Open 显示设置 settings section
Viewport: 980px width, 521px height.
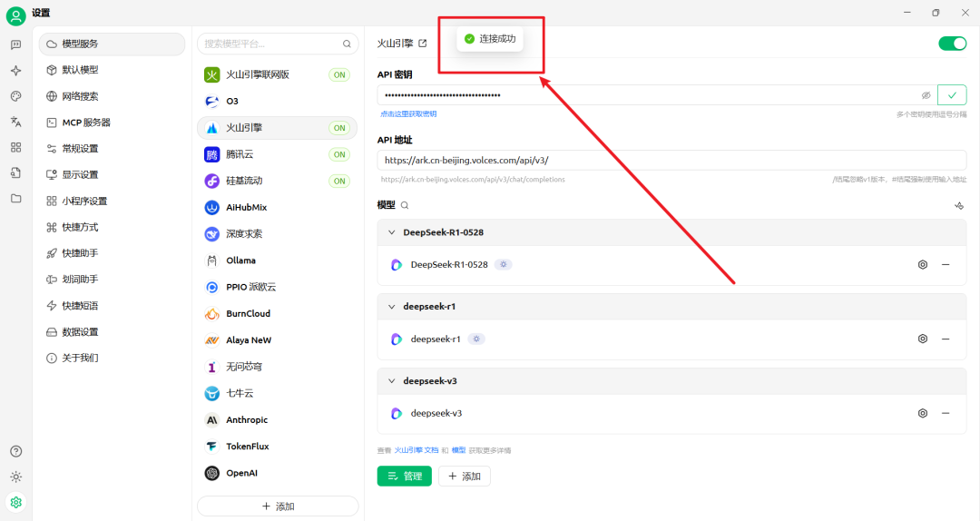point(112,174)
